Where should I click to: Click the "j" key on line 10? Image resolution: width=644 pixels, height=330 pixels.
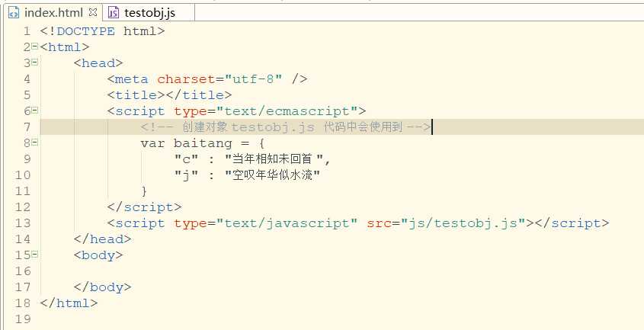click(186, 175)
